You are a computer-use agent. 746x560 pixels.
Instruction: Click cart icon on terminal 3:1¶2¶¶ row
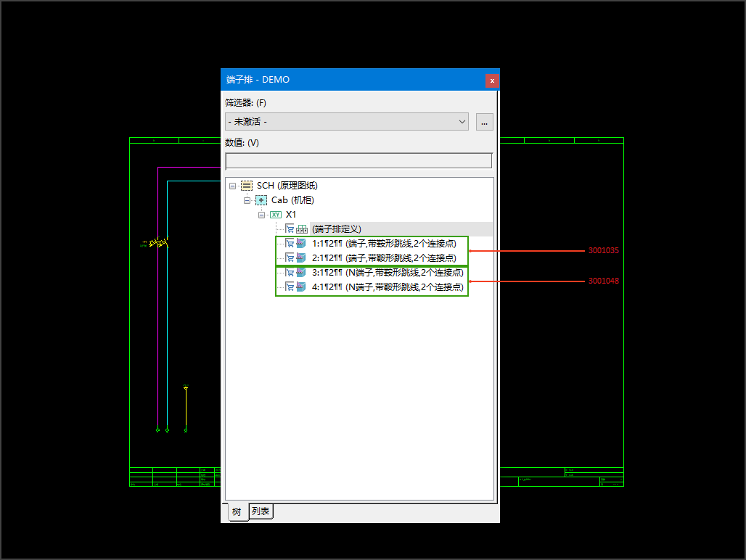click(290, 273)
